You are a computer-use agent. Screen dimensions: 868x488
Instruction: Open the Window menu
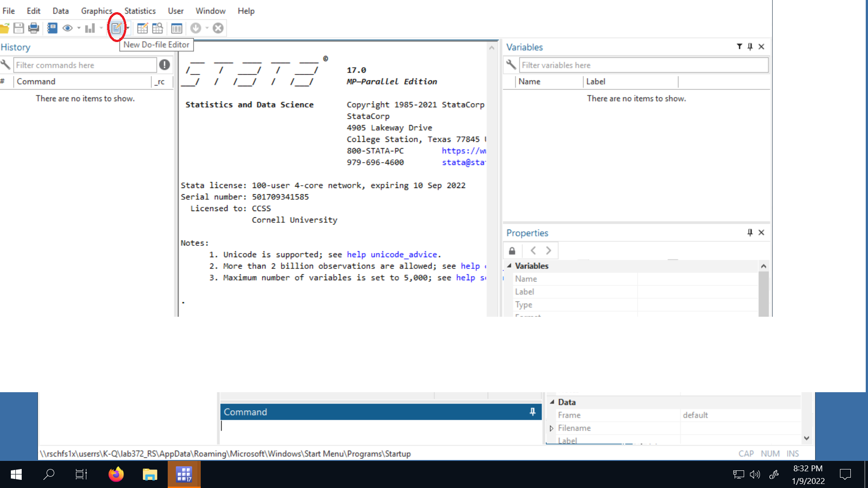[x=211, y=11]
